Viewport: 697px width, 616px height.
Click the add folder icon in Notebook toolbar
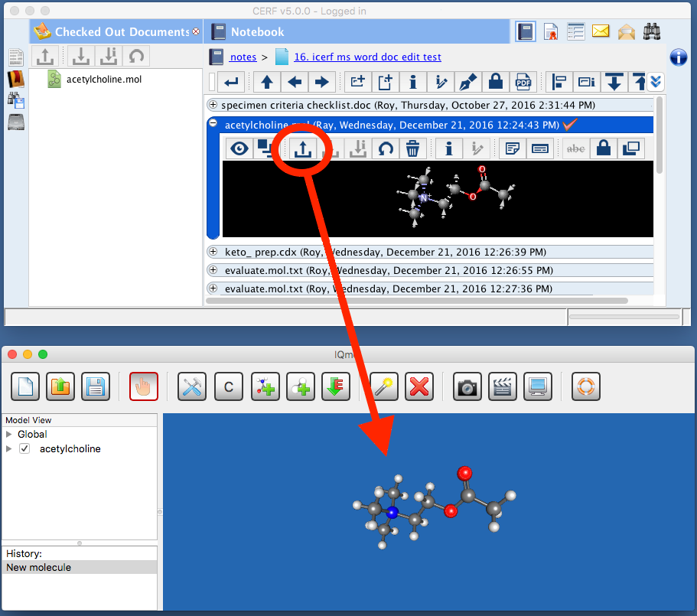pyautogui.click(x=358, y=82)
